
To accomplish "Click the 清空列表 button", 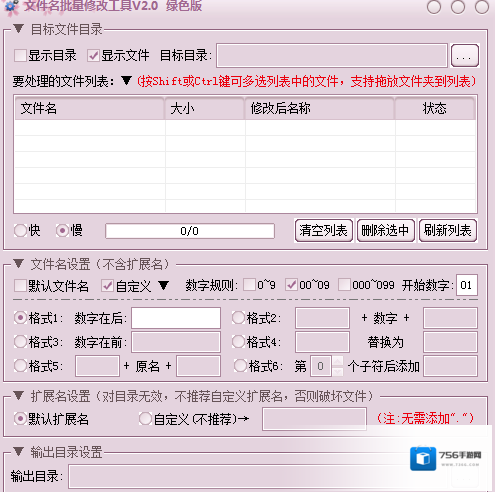I will pyautogui.click(x=324, y=230).
